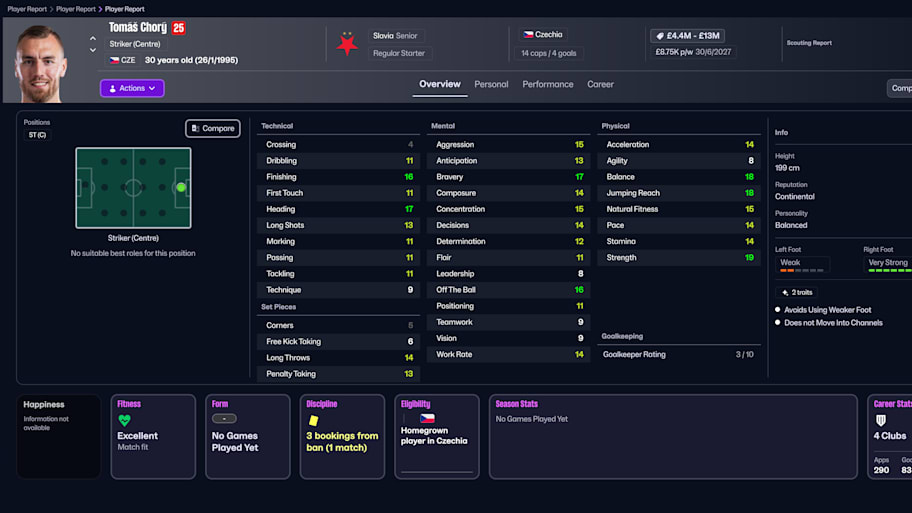This screenshot has width=912, height=513.
Task: Click the Regular Starter squad status
Action: pos(398,53)
